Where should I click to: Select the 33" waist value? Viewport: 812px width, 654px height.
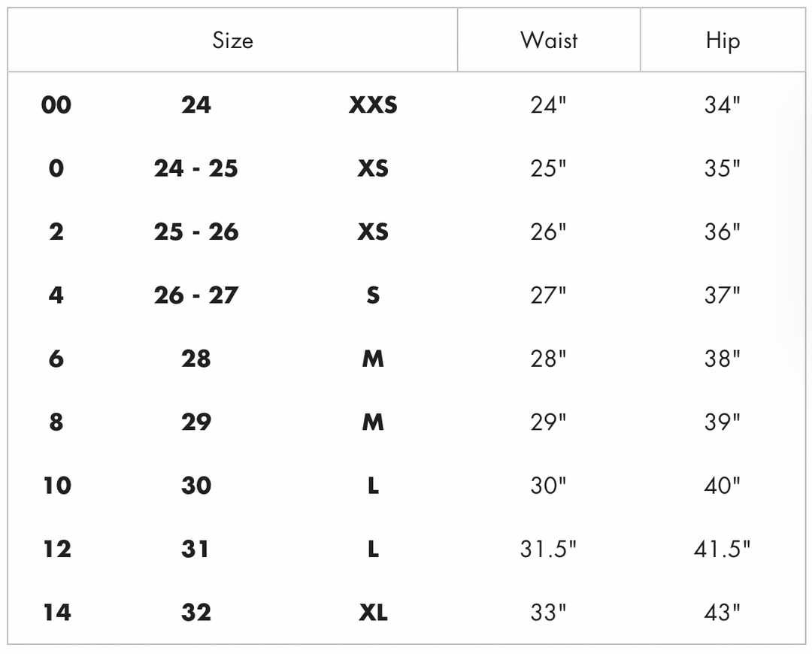tap(548, 613)
